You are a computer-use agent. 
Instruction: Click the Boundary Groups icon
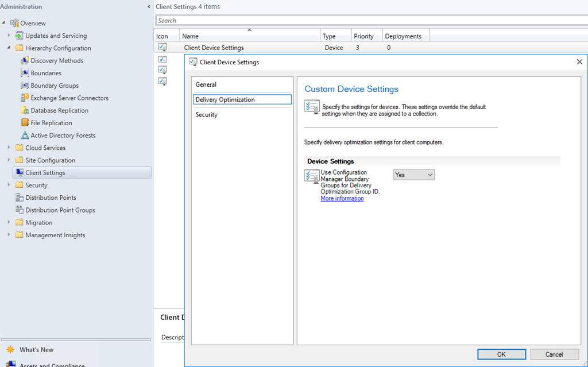point(25,86)
